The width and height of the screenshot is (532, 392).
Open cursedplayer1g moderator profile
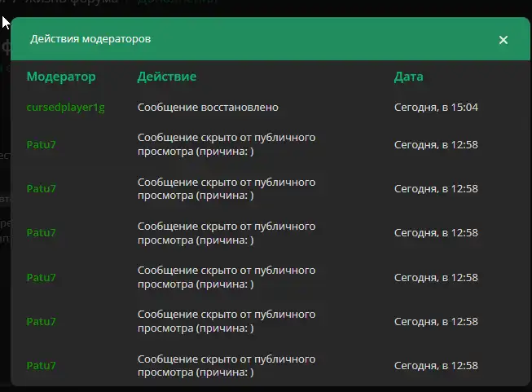[65, 107]
